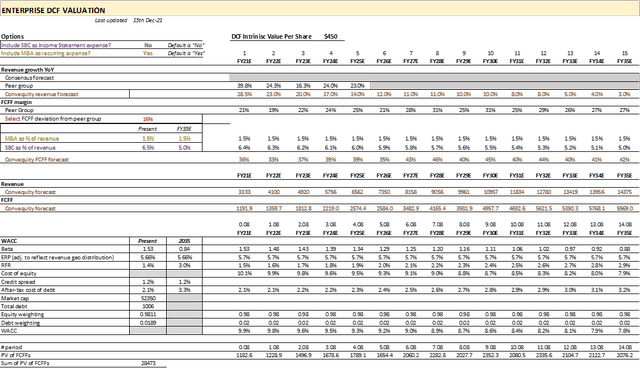Select the Present RFR value cell

pos(148,266)
